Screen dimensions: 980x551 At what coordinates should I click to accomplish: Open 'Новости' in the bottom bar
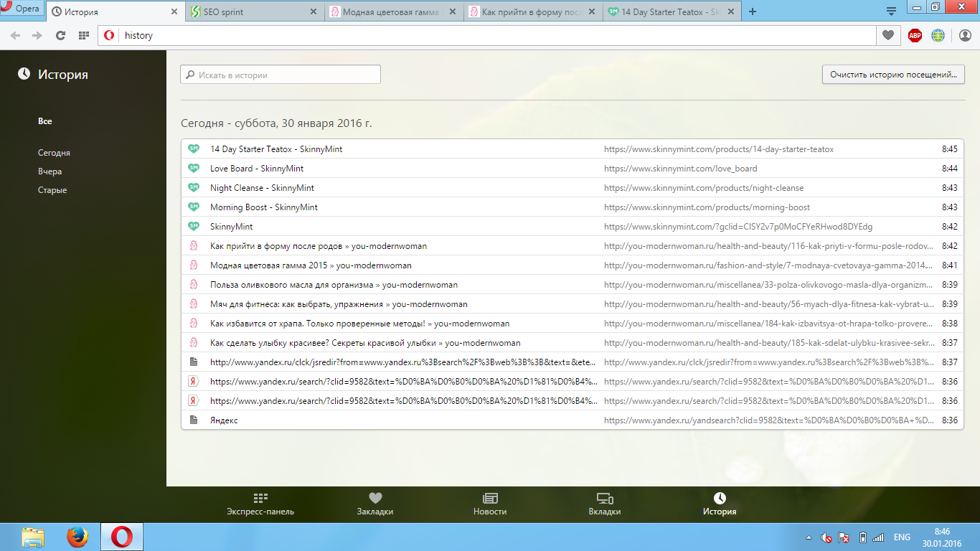tap(490, 504)
